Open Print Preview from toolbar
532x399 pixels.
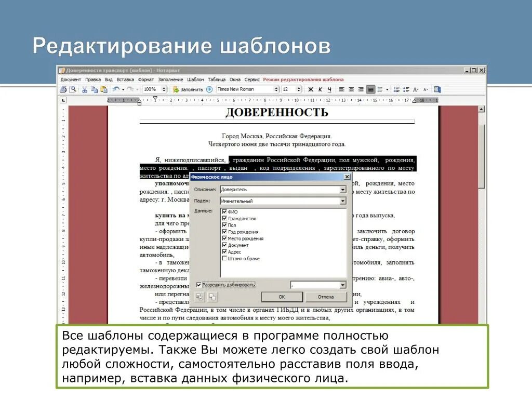click(73, 89)
